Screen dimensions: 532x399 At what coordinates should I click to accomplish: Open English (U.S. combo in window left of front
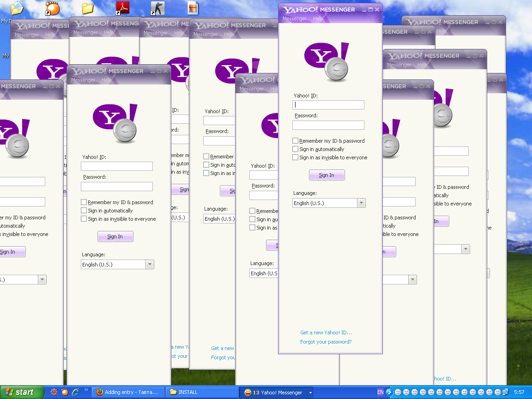(264, 273)
